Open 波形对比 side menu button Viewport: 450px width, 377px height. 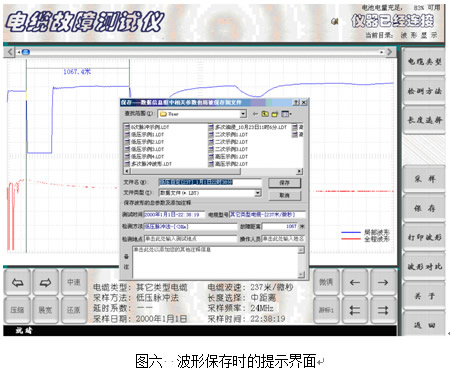424,267
